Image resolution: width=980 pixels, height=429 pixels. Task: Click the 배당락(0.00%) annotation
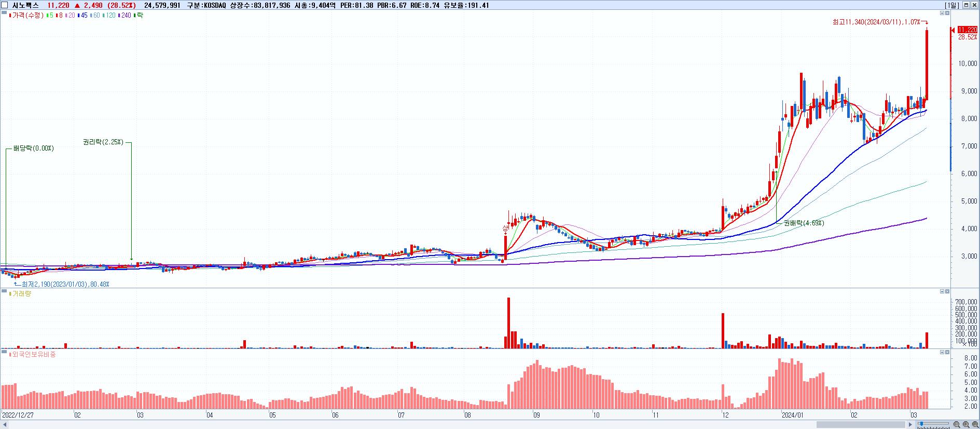click(x=33, y=149)
